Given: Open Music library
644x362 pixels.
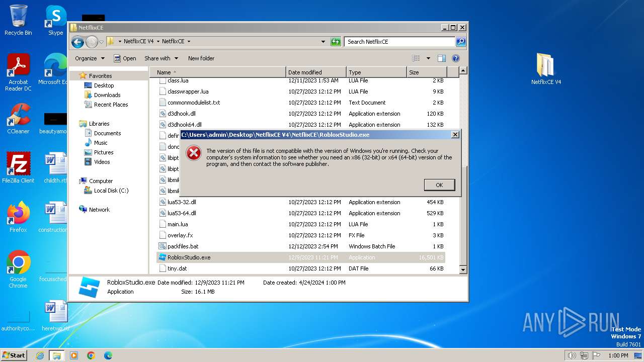Looking at the screenshot, I should tap(100, 143).
